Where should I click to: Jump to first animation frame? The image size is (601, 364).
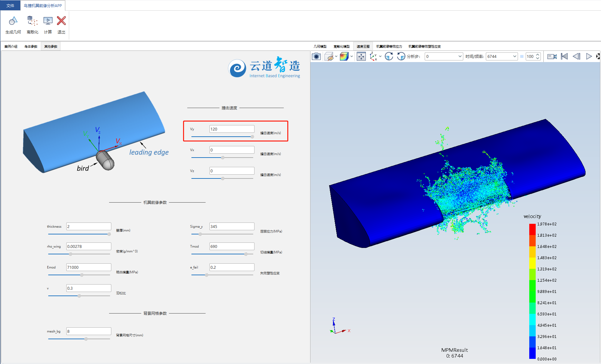click(x=564, y=57)
